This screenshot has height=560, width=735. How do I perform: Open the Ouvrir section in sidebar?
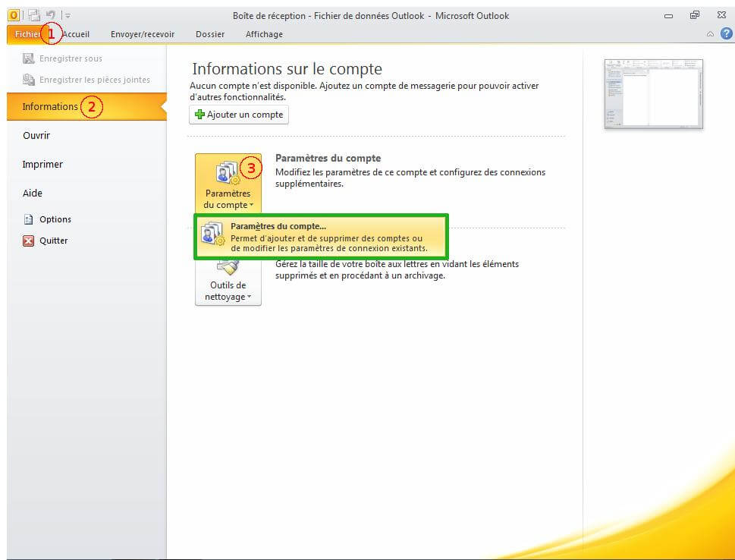point(36,136)
